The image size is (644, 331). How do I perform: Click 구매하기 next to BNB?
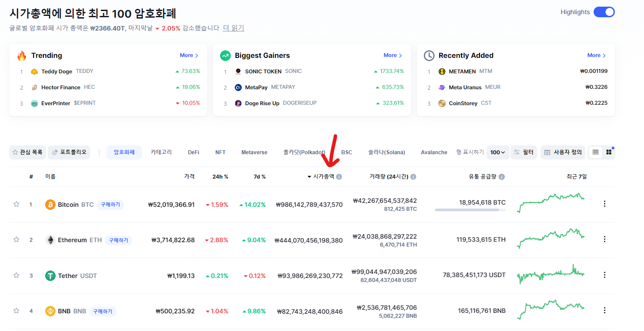coord(103,311)
